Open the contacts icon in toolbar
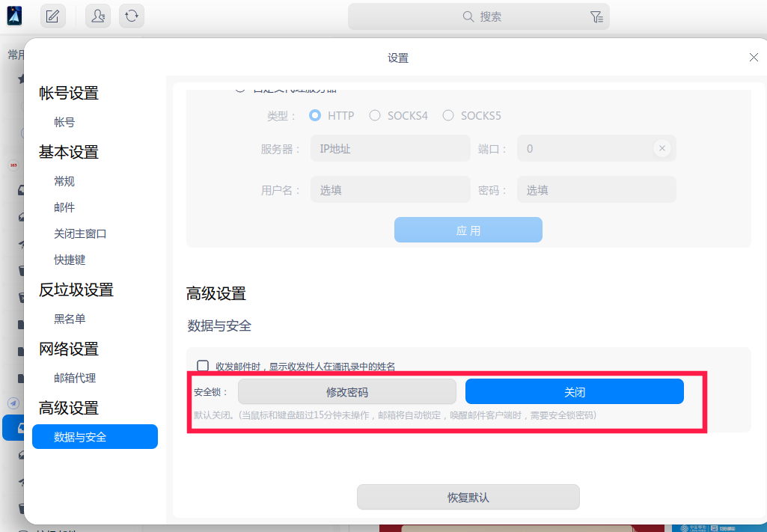The width and height of the screenshot is (767, 532). [x=98, y=16]
